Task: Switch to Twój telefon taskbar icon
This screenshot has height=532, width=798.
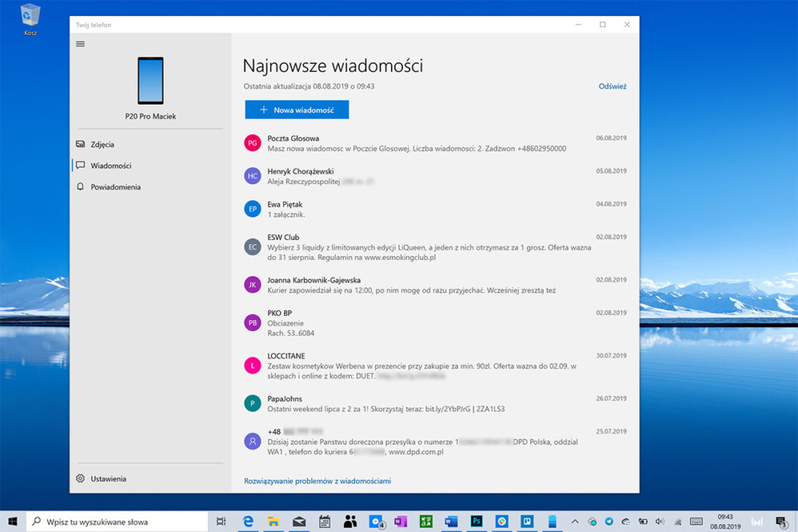Action: (x=552, y=522)
